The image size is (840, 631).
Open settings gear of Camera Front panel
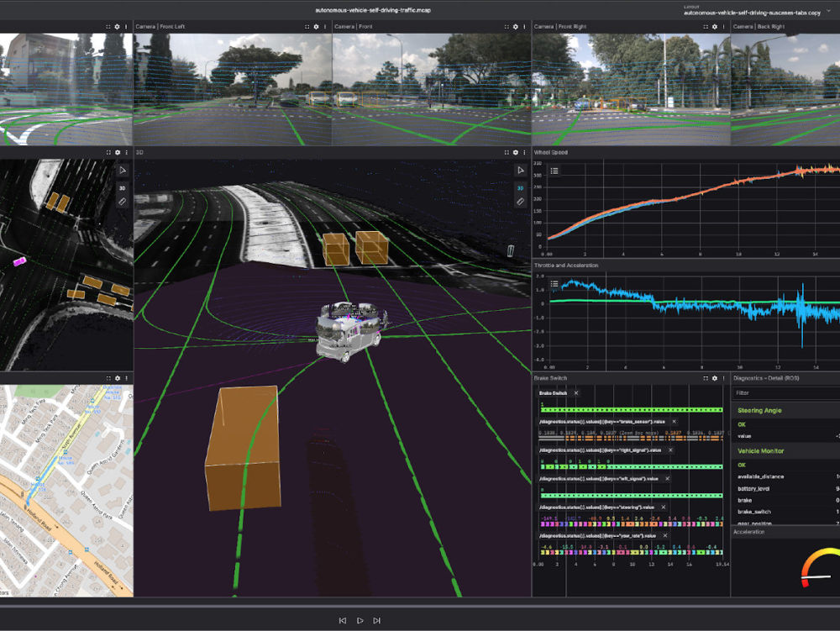pos(516,26)
